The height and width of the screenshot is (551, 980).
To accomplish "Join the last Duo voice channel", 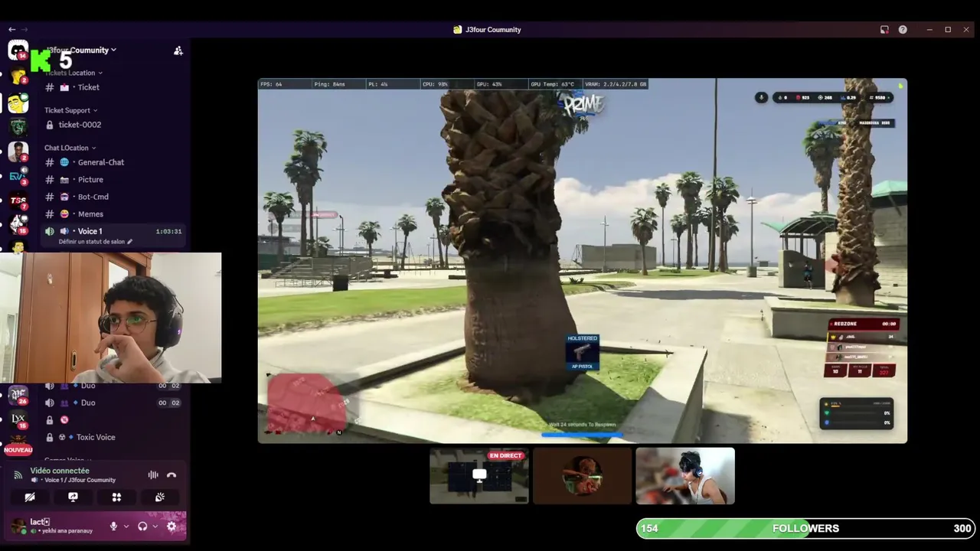I will pos(113,403).
